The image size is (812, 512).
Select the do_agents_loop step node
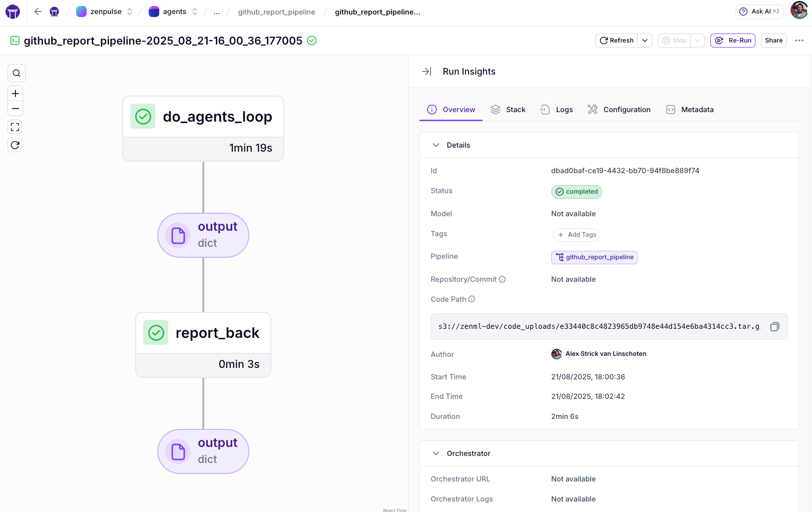pyautogui.click(x=203, y=117)
